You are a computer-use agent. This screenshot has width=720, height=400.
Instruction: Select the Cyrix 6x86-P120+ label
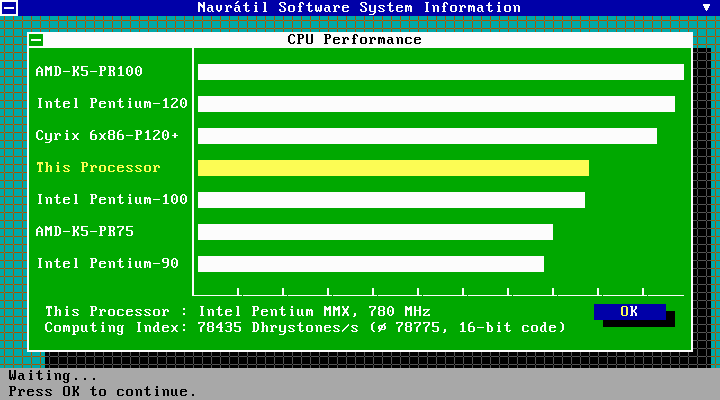107,135
